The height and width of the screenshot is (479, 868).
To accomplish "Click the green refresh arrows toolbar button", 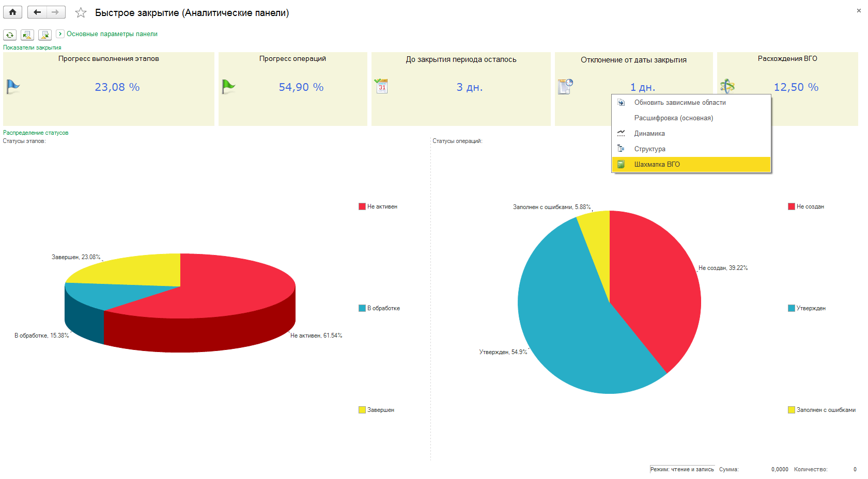I will pos(10,35).
